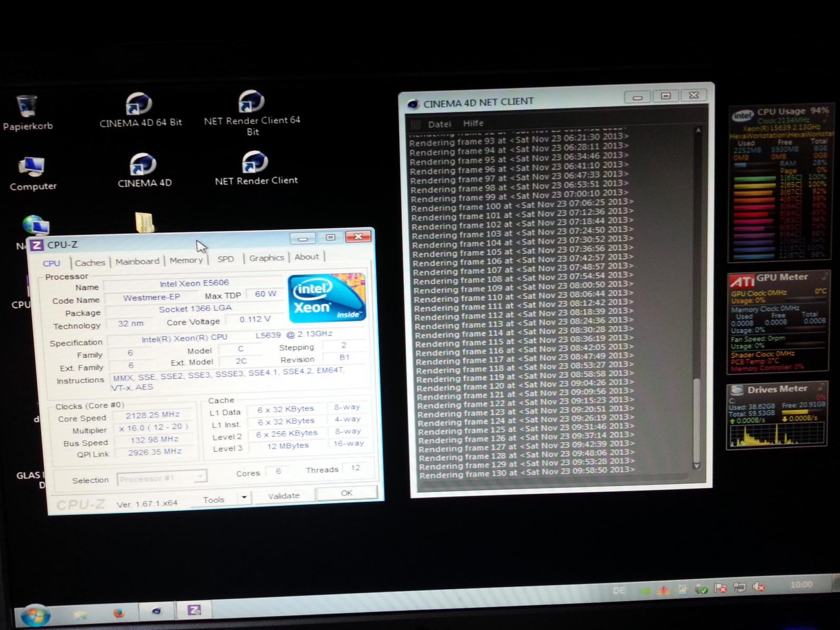Click the Drives Meter activity graph
The image size is (840, 630).
(777, 434)
